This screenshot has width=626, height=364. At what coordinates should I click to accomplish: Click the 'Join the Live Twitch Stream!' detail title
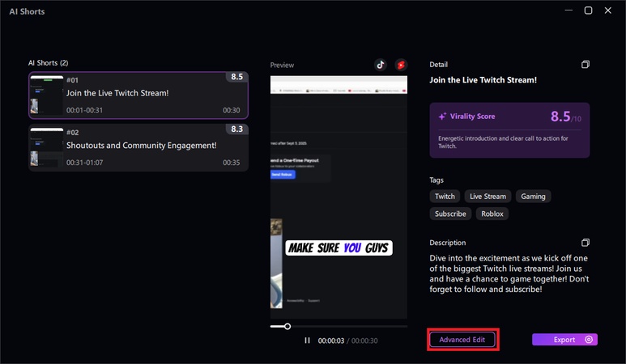tap(483, 80)
